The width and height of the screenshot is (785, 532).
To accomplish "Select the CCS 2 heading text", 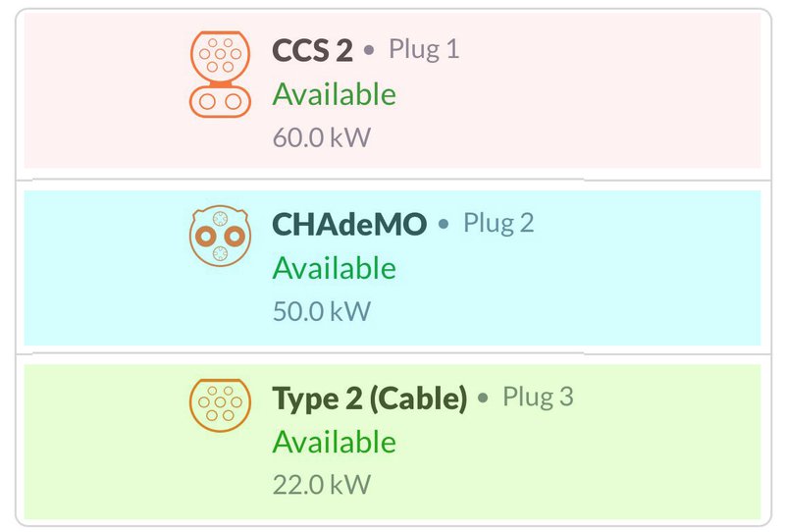I will (x=312, y=50).
